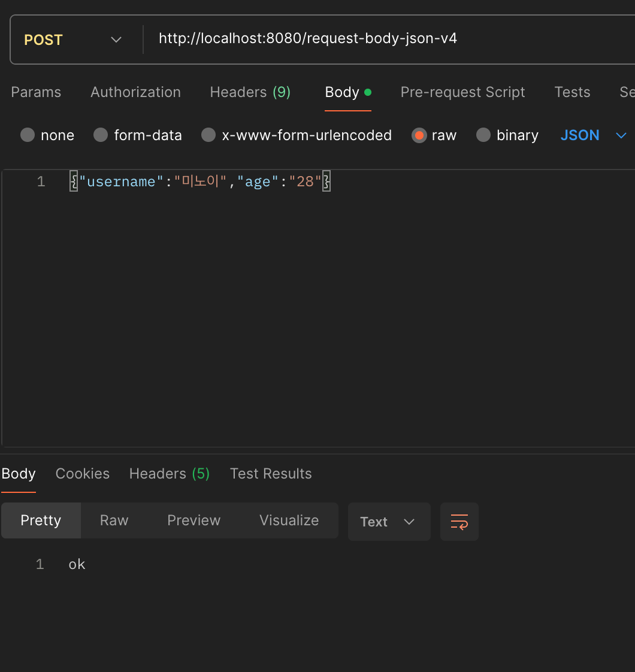
Task: Open the response Cookies tab
Action: click(x=82, y=474)
